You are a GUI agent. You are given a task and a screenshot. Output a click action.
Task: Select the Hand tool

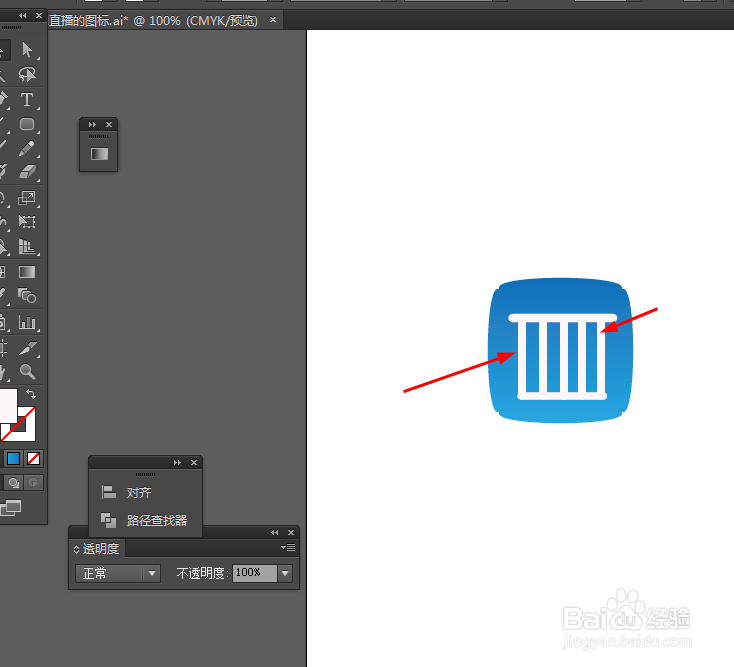pos(4,372)
